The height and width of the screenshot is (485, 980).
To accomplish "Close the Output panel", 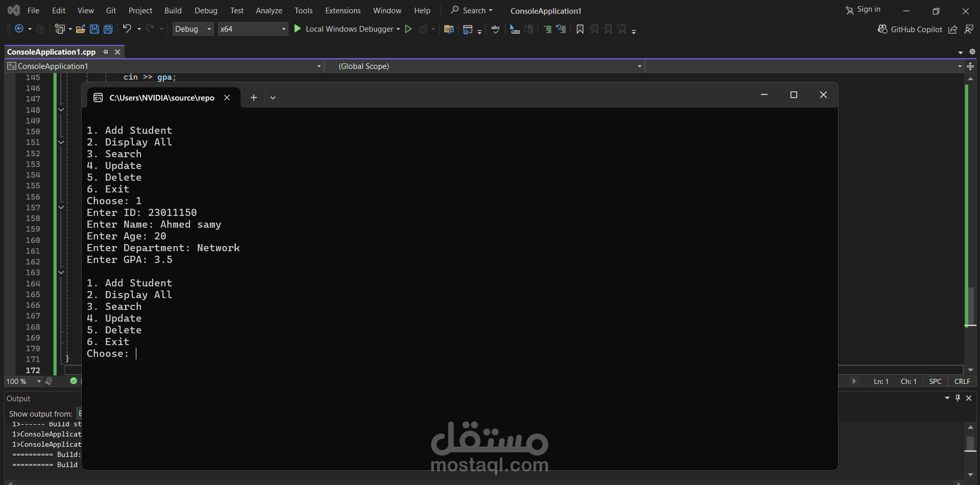I will click(969, 398).
